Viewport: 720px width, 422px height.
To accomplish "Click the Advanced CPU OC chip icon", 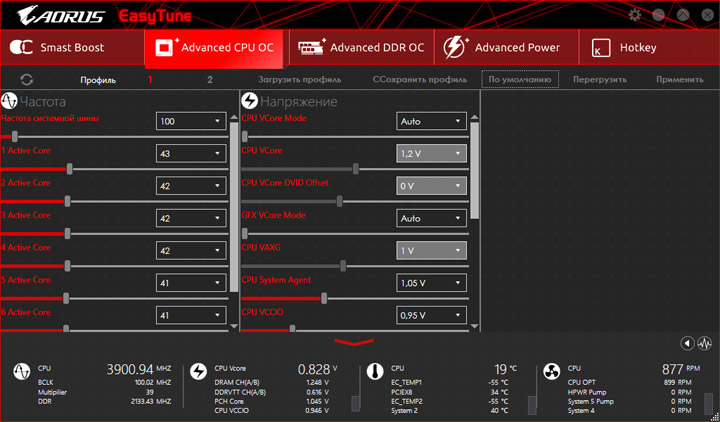I will click(166, 47).
